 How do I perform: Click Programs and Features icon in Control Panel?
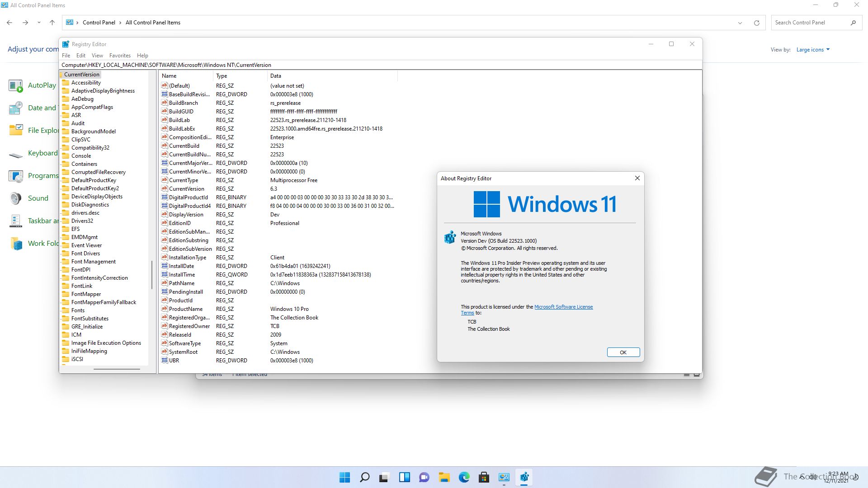[16, 176]
